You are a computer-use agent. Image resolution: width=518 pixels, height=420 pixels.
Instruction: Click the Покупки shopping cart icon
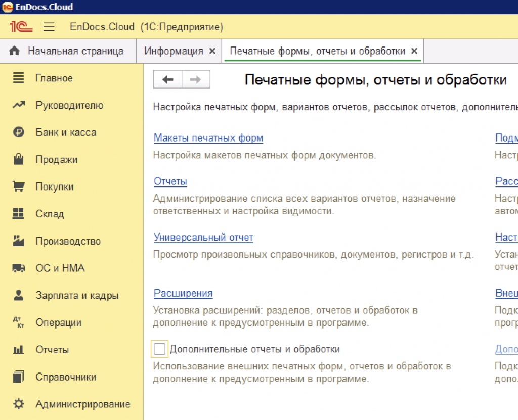tap(19, 186)
